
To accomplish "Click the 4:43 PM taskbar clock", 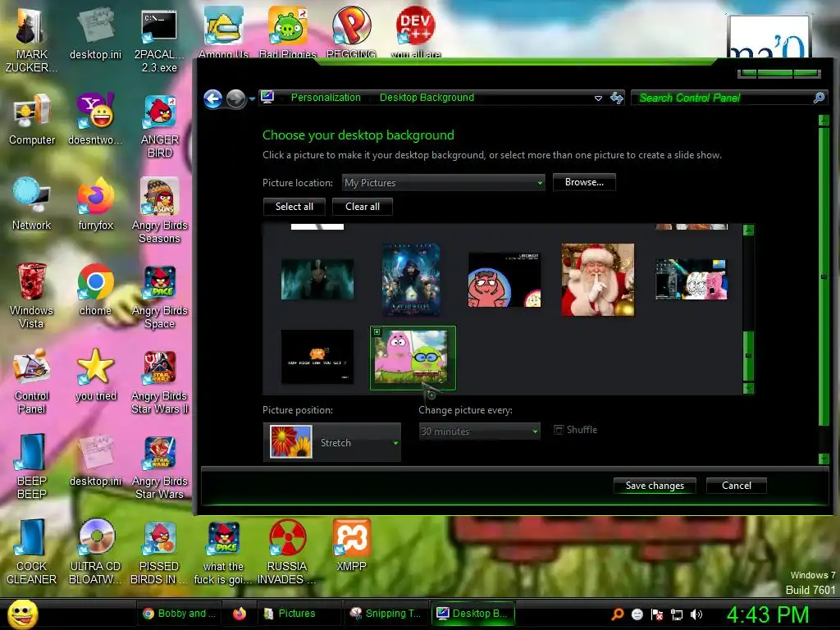I will tap(768, 614).
